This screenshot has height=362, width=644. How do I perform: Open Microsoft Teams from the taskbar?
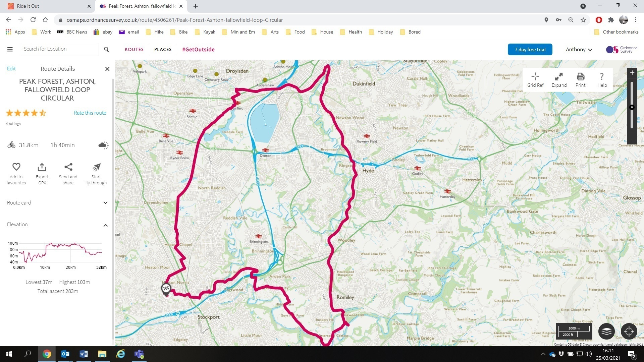[x=139, y=354]
